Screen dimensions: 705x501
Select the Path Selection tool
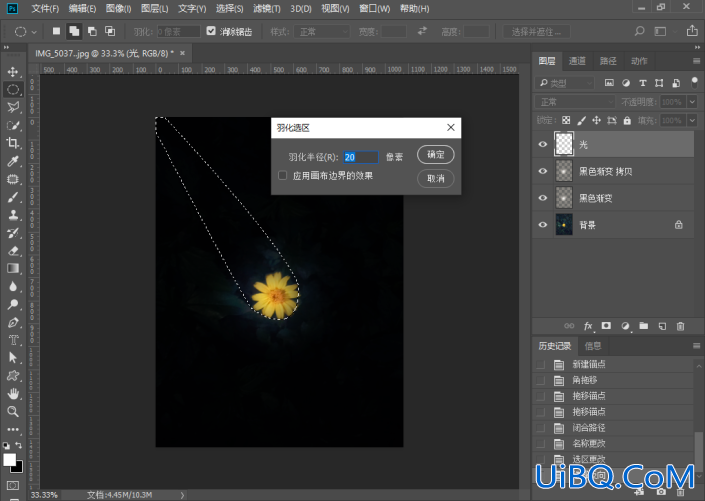point(13,358)
